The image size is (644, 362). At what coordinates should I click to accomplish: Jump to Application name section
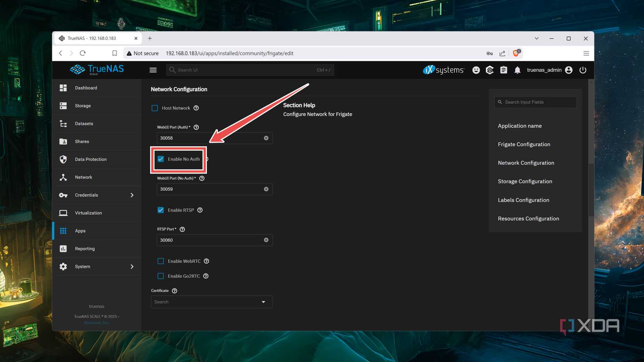(x=519, y=126)
